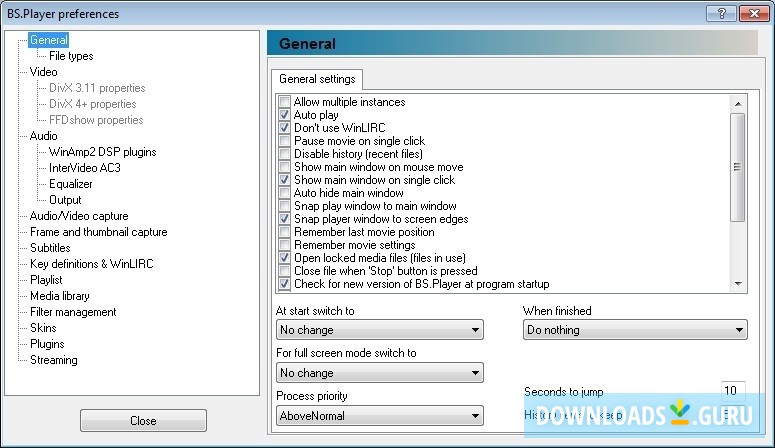
Task: Select General in the preferences tree
Action: (48, 40)
